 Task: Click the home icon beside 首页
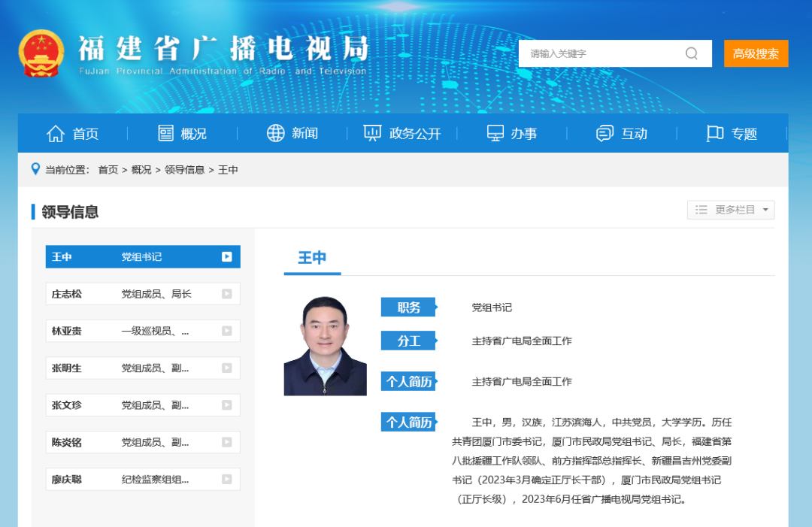pos(56,133)
